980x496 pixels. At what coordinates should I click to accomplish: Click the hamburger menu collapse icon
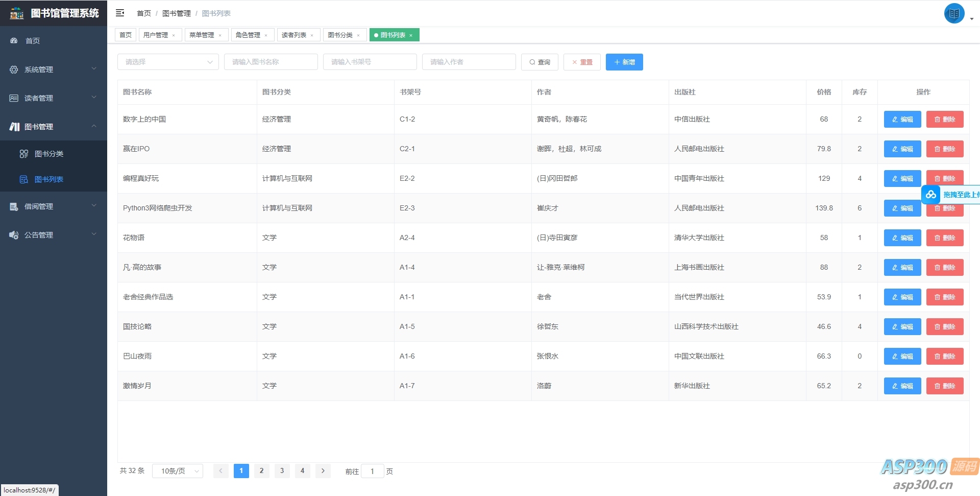click(120, 13)
